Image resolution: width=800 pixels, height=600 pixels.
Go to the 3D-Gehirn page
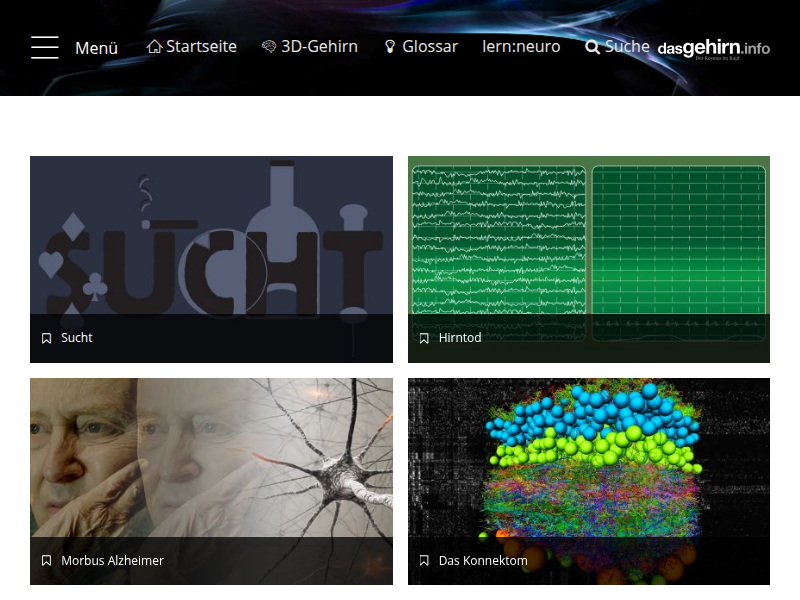coord(319,46)
